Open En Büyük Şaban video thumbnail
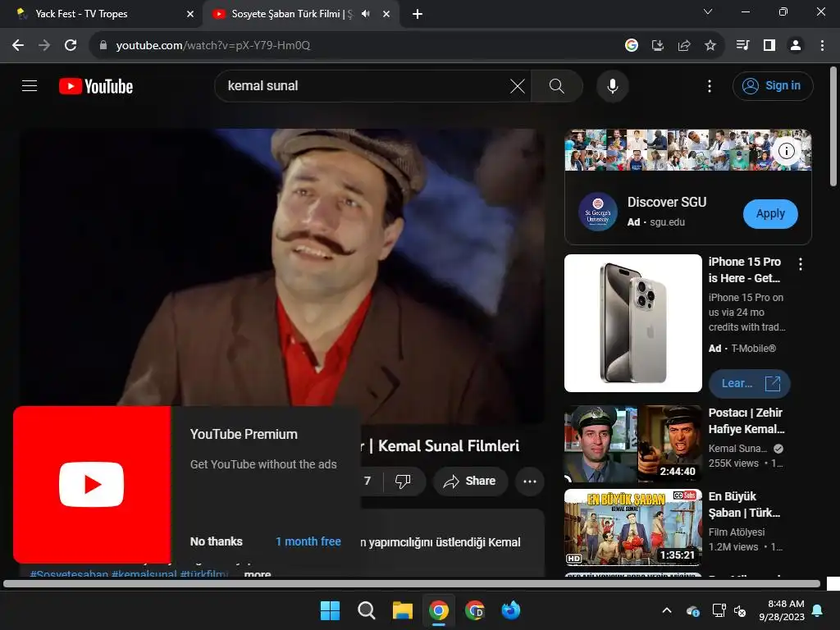The width and height of the screenshot is (840, 630). tap(632, 527)
